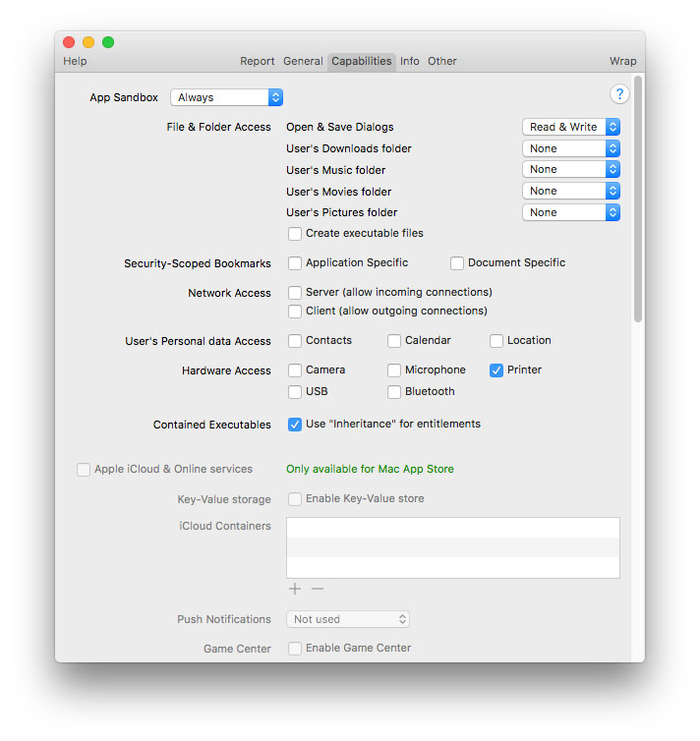This screenshot has width=700, height=741.
Task: Open User's Downloads folder access dropdown
Action: (570, 148)
